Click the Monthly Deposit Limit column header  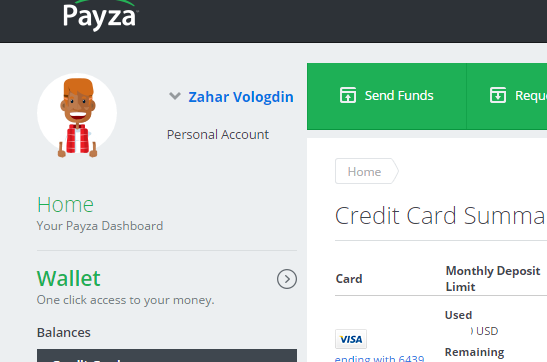493,279
